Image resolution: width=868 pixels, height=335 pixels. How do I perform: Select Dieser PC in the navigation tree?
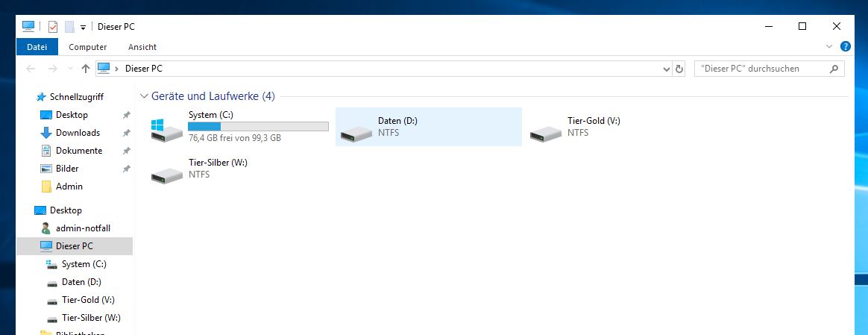point(75,246)
